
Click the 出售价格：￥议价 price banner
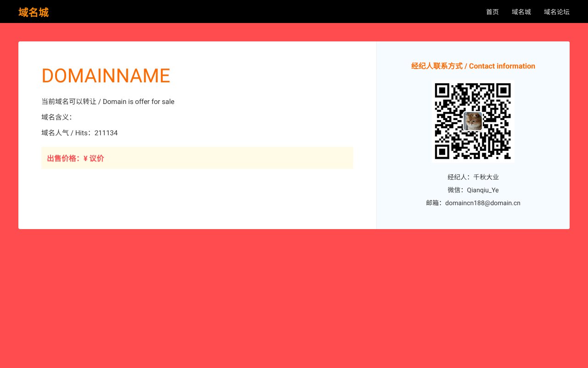tap(197, 158)
